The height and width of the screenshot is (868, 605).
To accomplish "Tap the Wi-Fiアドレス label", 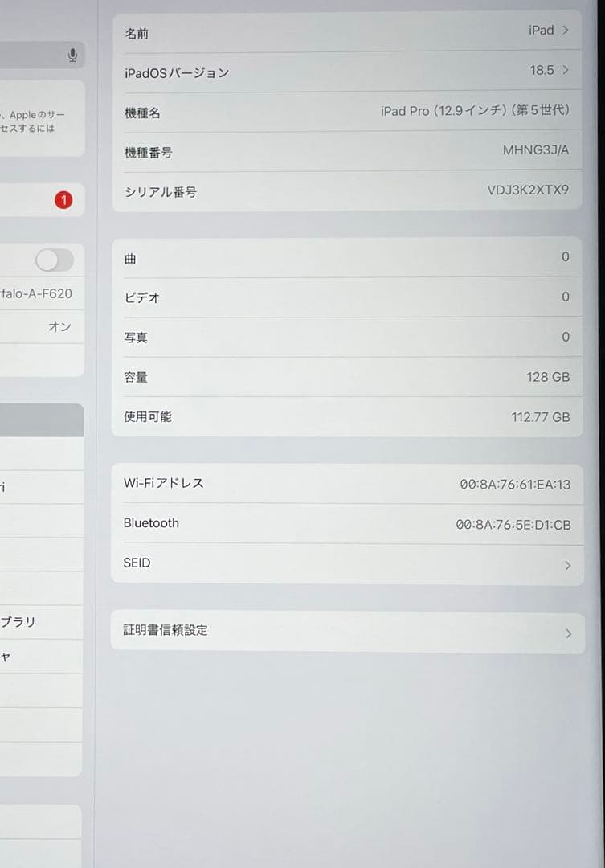I will pos(164,483).
